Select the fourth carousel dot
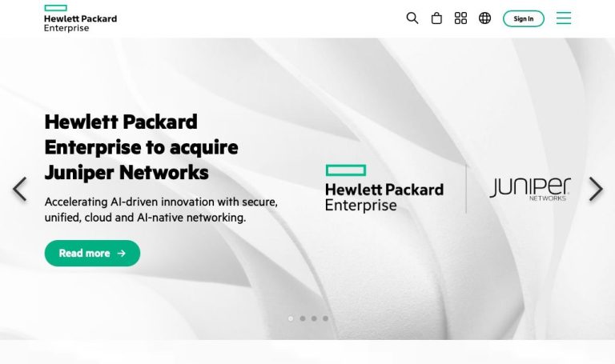 pos(325,318)
